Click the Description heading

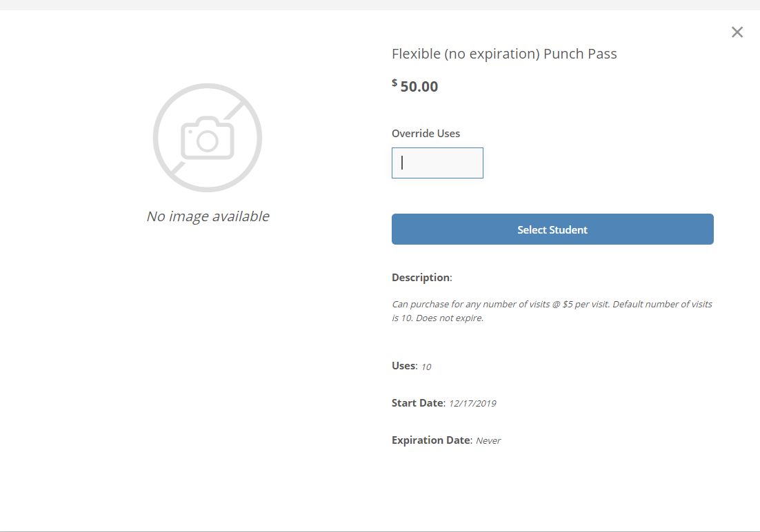tap(421, 278)
